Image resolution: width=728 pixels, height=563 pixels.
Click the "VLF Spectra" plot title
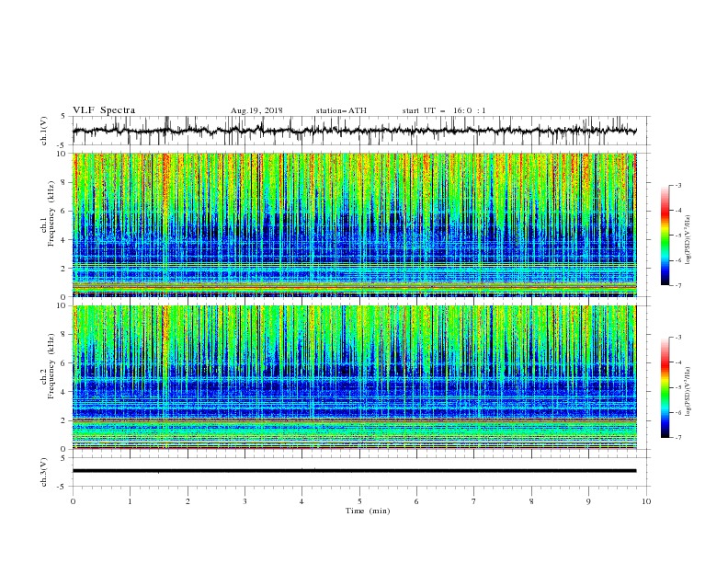104,110
